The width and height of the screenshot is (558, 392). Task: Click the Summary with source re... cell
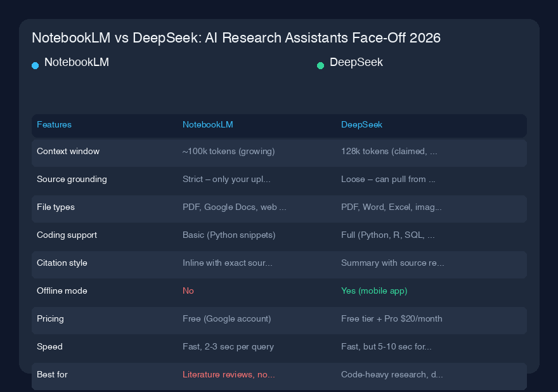click(393, 263)
